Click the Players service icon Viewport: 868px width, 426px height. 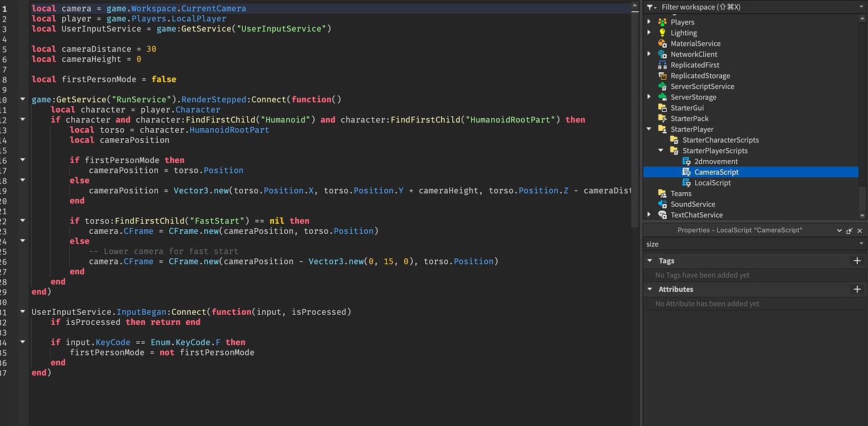[662, 22]
